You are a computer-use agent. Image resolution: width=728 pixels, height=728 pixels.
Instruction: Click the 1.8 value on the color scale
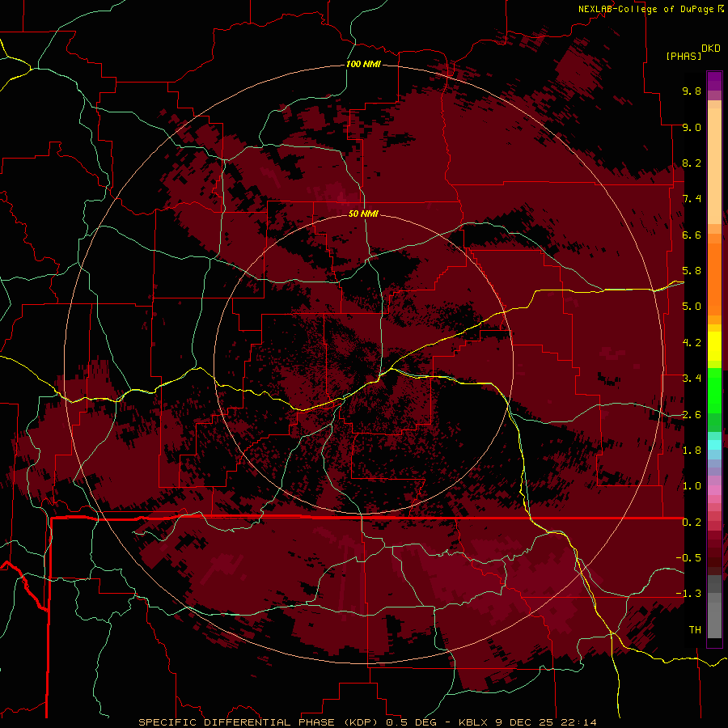pos(692,451)
